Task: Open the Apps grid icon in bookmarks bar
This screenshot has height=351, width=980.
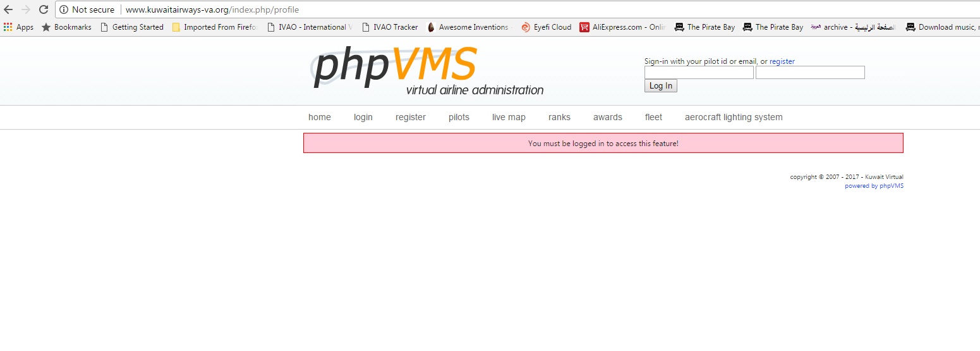Action: point(8,27)
